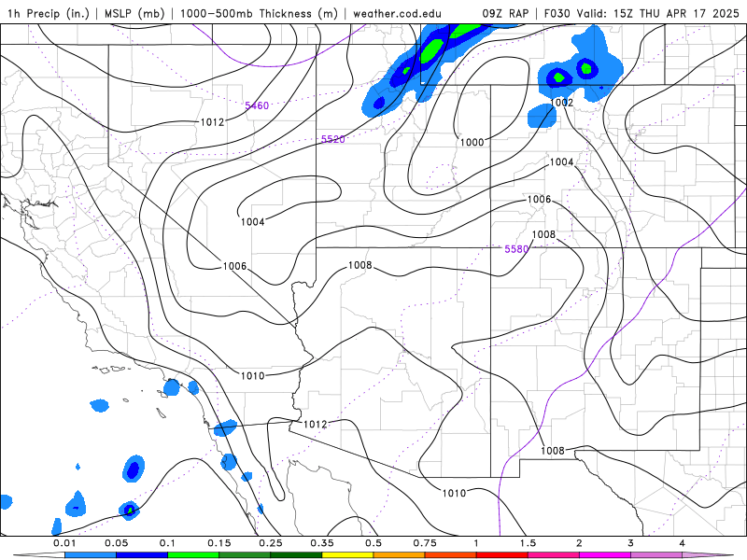
Task: Click the dark blue 0.05–0.1 legend swatch
Action: click(x=142, y=555)
